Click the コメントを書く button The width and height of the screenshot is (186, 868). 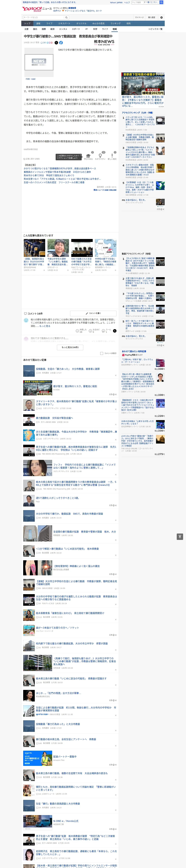(x=93, y=313)
